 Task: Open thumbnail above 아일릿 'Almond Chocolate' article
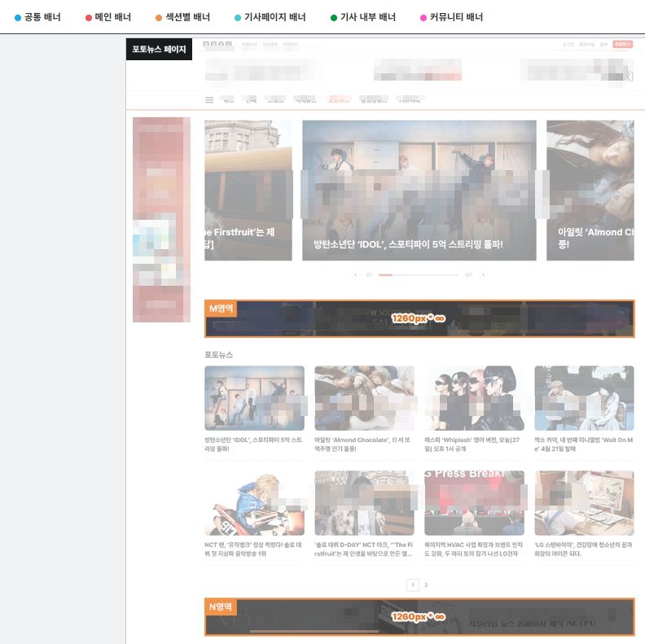(x=365, y=398)
